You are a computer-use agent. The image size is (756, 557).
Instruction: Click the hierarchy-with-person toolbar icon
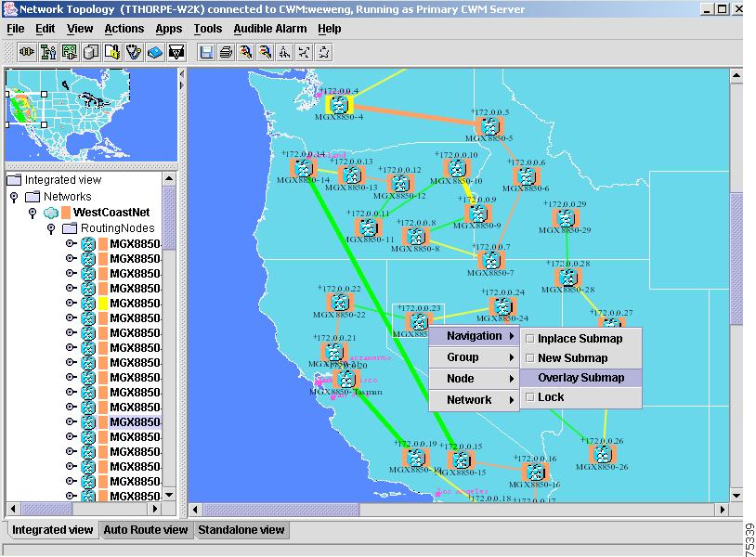point(48,52)
